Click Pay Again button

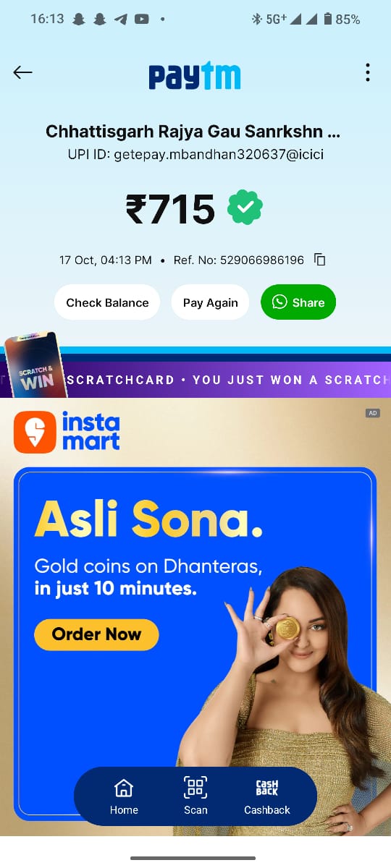210,302
